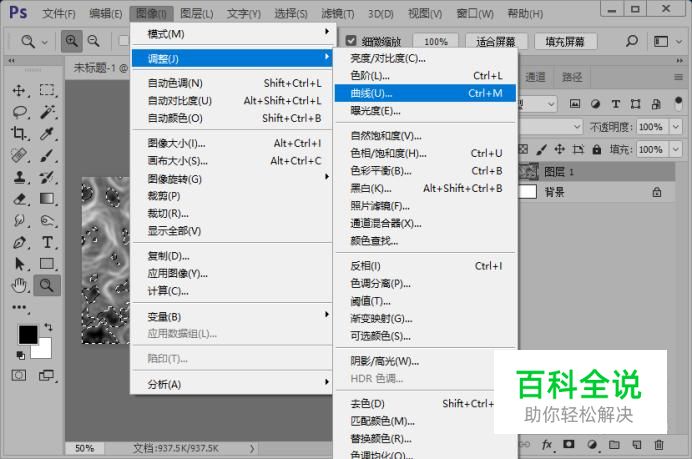Select the Magic Wand tool
692x459 pixels.
point(47,112)
